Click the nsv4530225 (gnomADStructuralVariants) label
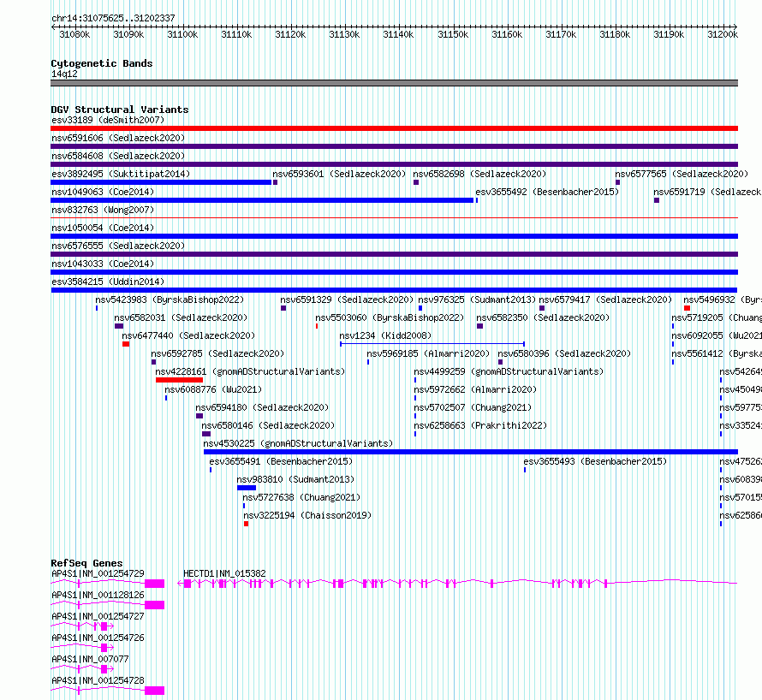 (299, 443)
